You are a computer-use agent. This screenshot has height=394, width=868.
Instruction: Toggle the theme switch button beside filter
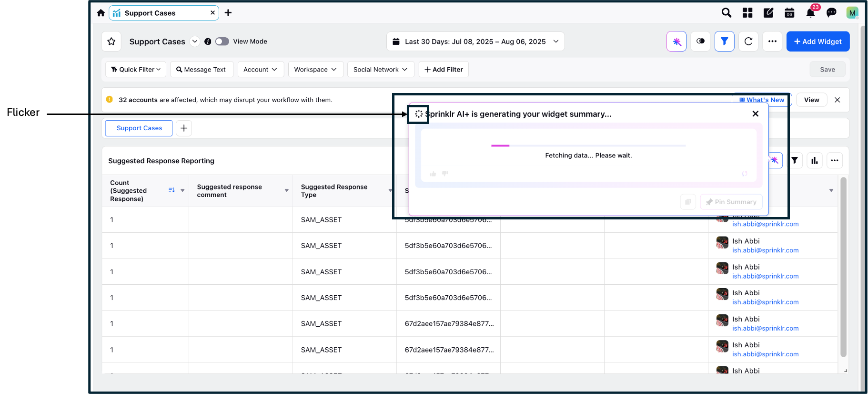pos(700,41)
